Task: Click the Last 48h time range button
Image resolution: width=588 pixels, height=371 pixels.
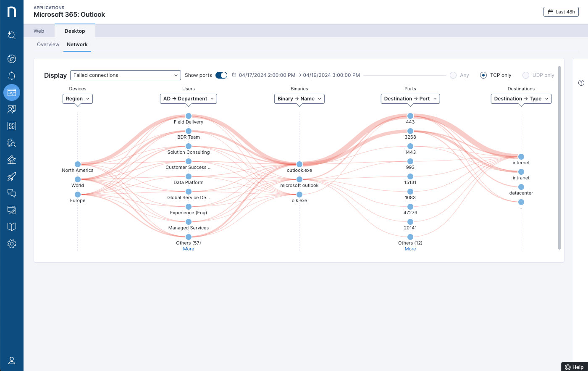Action: (x=561, y=12)
